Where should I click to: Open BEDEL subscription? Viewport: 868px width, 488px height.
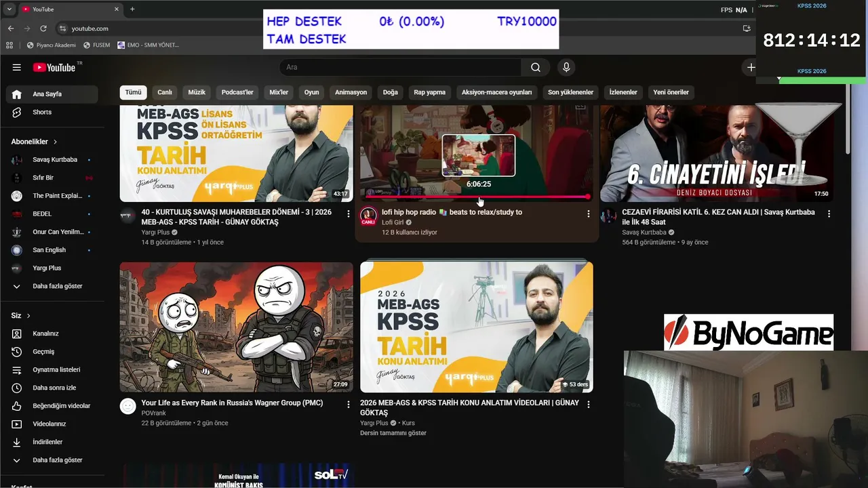coord(52,214)
